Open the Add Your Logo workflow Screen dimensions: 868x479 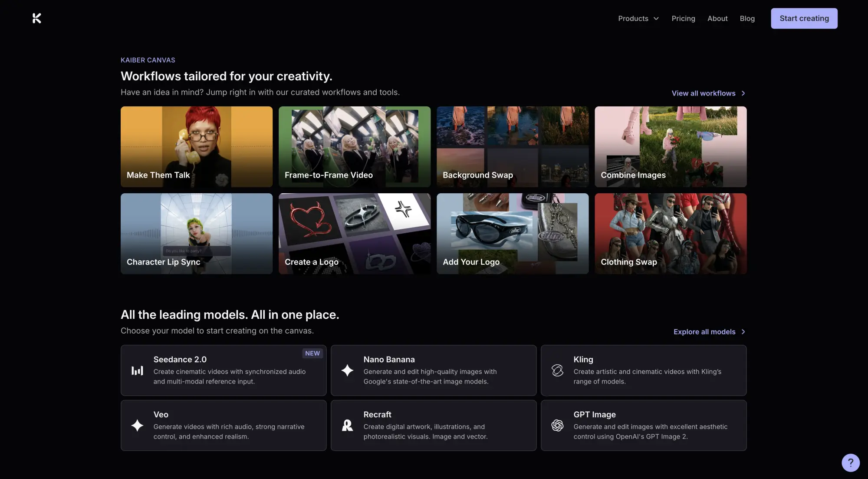pos(513,234)
